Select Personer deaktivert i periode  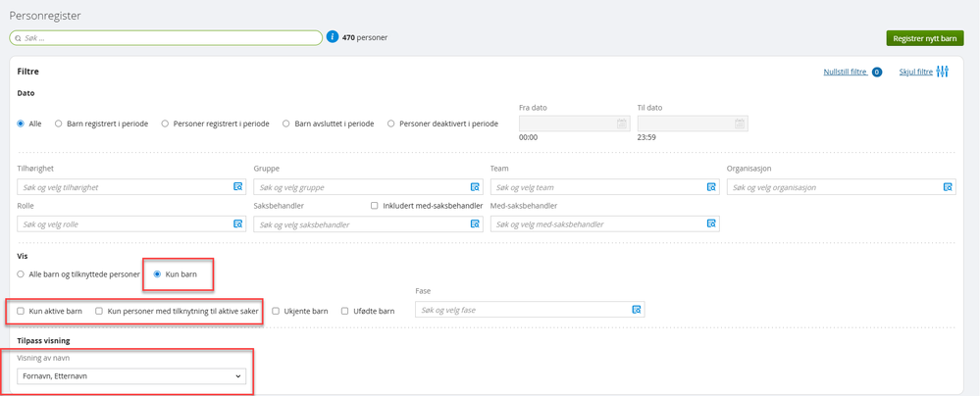point(391,124)
